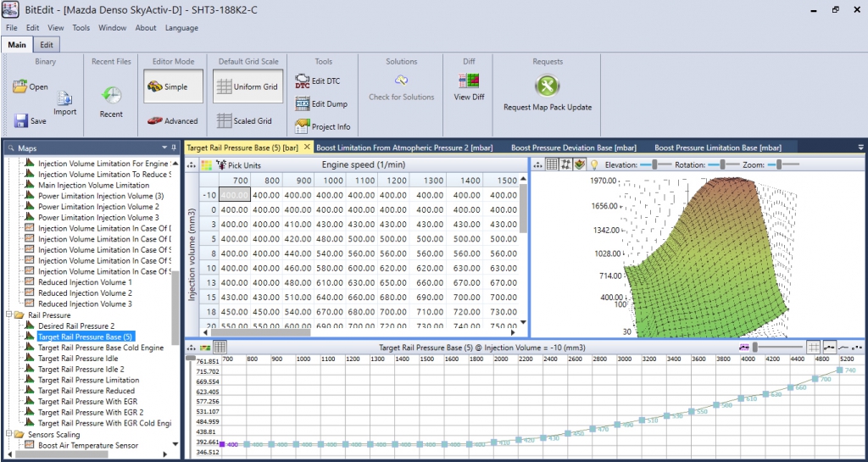This screenshot has width=868, height=462.
Task: Toggle the 3D surface color icon
Action: (579, 164)
